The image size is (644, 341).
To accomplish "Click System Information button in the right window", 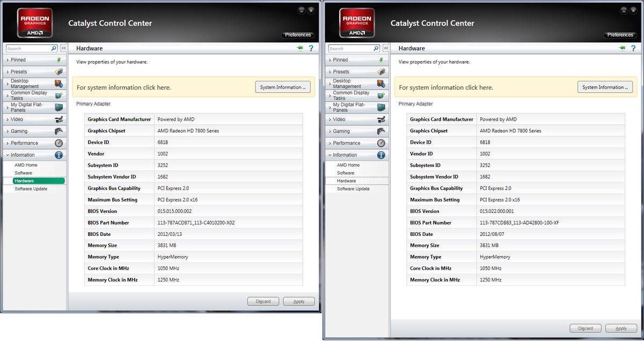I will pyautogui.click(x=605, y=87).
